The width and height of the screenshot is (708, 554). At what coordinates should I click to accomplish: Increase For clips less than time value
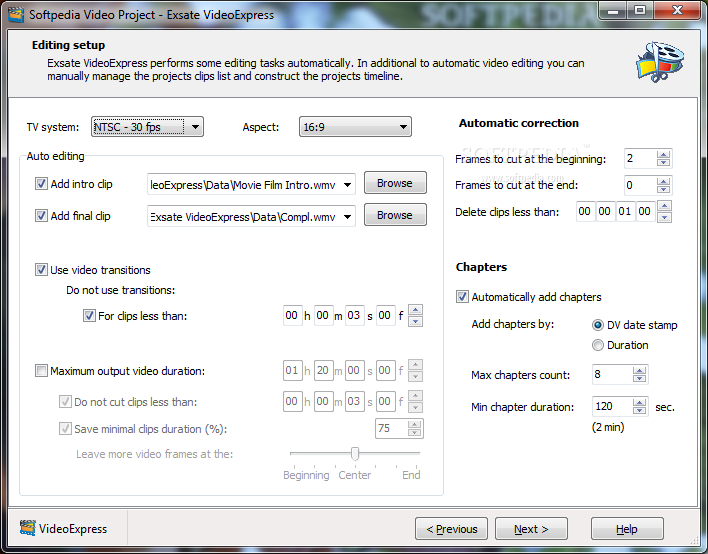tap(415, 310)
